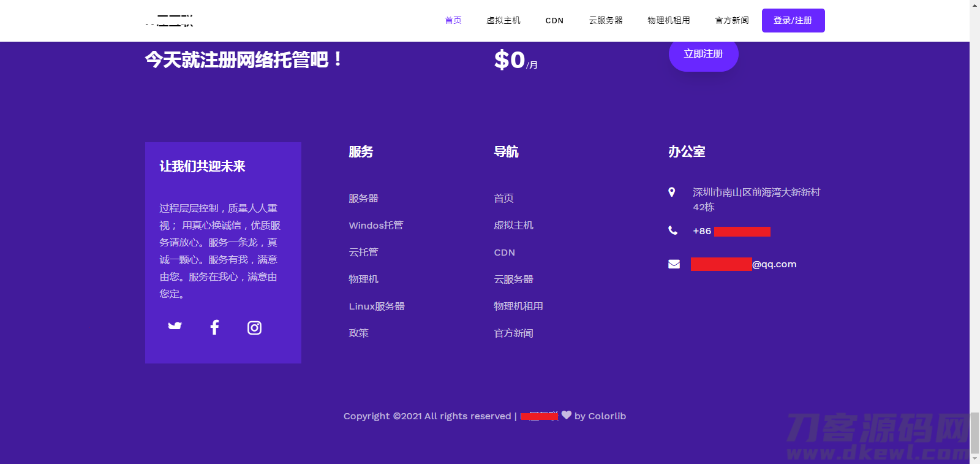980x464 pixels.
Task: Open the Windos托管 service link
Action: (x=376, y=226)
